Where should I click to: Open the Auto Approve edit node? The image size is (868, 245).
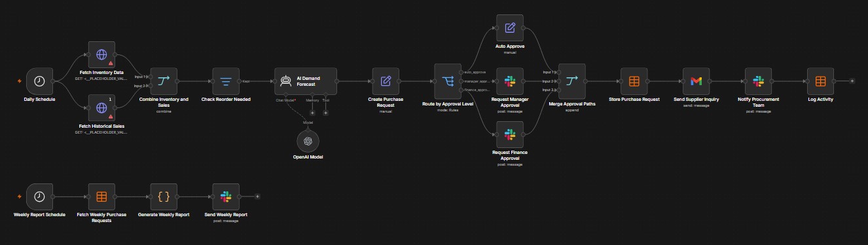[x=510, y=28]
